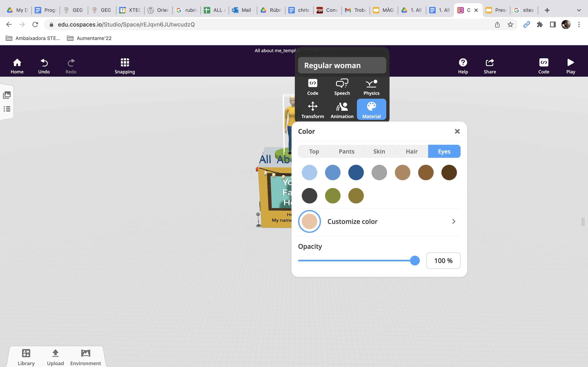Toggle Snapping on the toolbar
The height and width of the screenshot is (367, 588).
click(125, 65)
